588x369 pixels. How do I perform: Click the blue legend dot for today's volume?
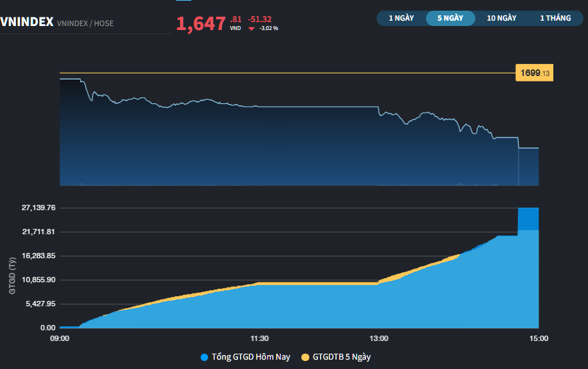(x=204, y=357)
